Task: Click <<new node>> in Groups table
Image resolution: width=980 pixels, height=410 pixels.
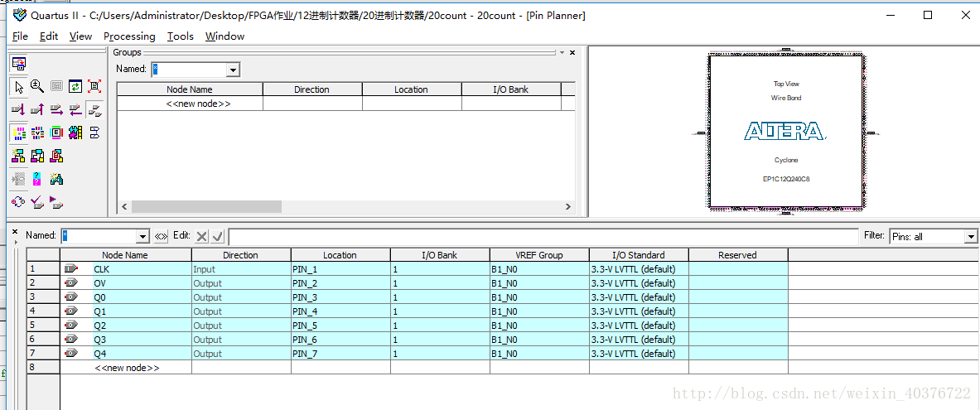Action: [x=198, y=104]
